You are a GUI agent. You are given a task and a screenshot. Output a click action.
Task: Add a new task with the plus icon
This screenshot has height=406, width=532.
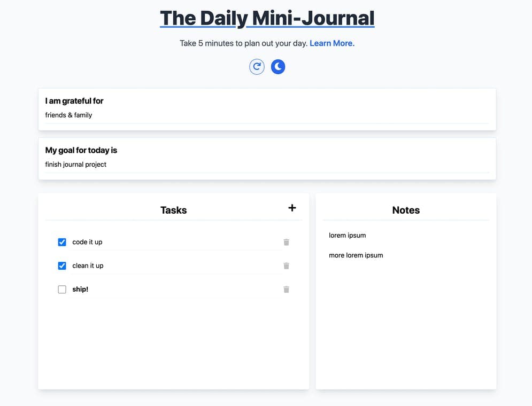[292, 208]
